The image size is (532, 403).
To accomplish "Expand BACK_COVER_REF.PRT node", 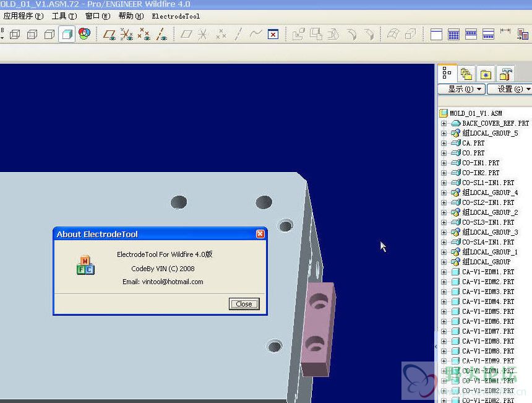I will pos(444,124).
